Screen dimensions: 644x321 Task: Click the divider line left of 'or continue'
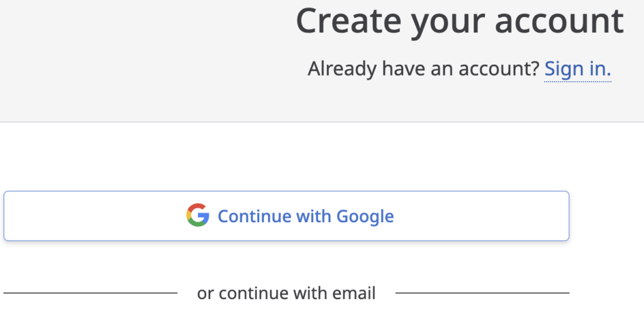click(x=90, y=293)
